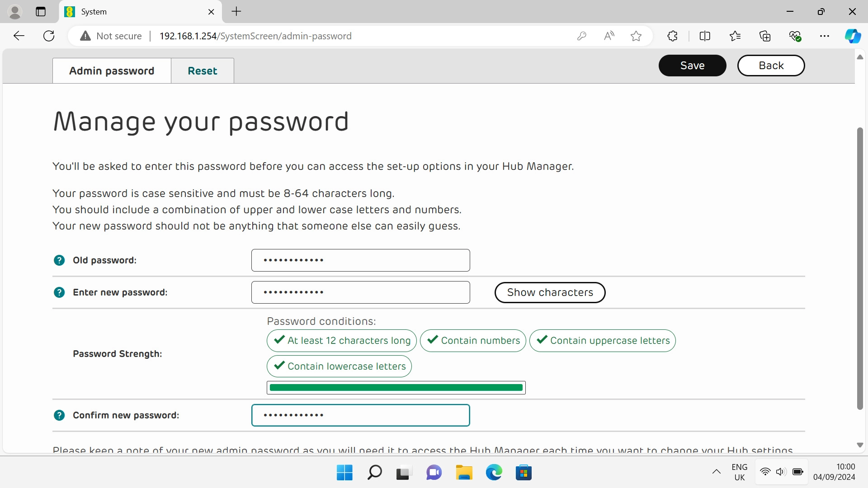The image size is (868, 488).
Task: Open the tab actions menu button
Action: pyautogui.click(x=41, y=12)
